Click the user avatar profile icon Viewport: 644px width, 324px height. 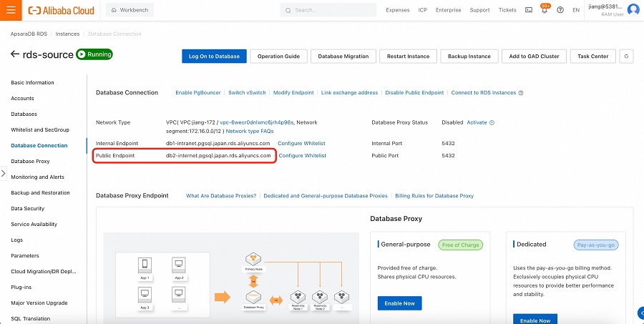(x=633, y=10)
